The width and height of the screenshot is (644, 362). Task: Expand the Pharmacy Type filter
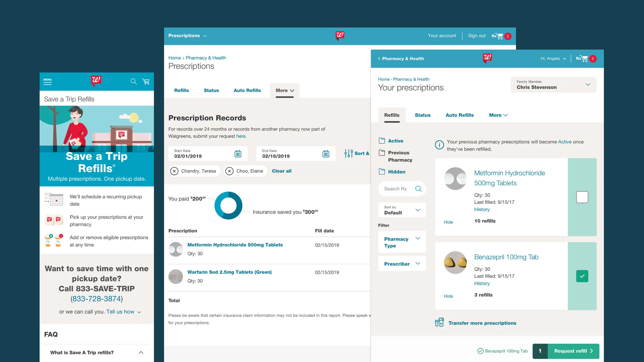[402, 242]
